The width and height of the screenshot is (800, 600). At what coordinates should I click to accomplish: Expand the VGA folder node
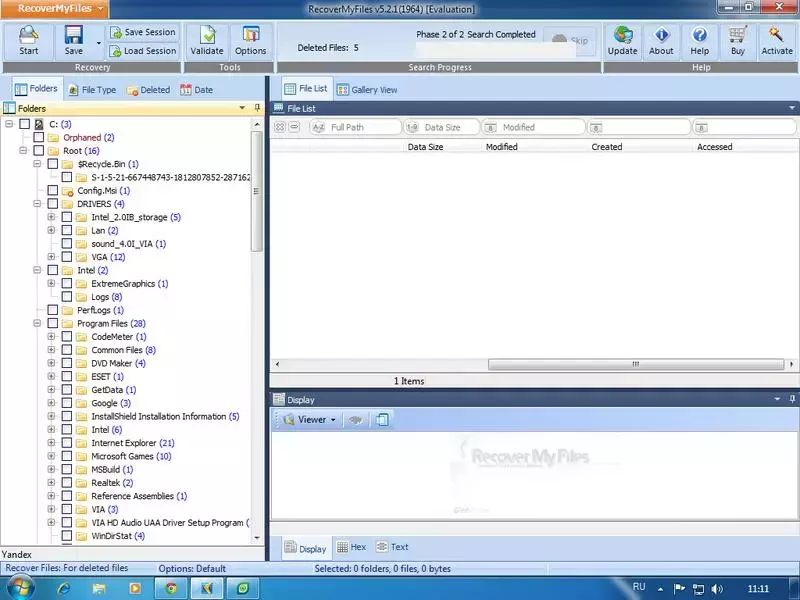tap(51, 257)
